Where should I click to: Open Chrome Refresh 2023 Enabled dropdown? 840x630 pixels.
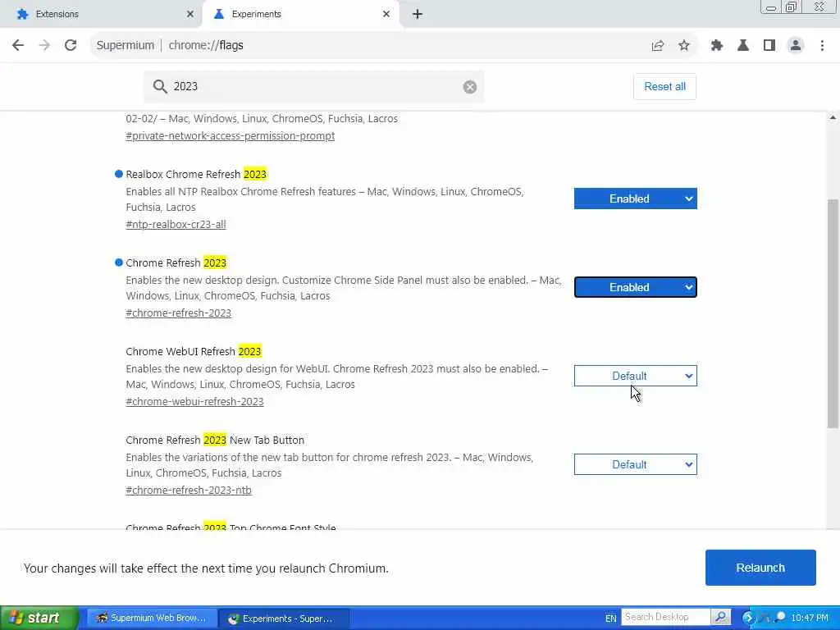coord(636,287)
